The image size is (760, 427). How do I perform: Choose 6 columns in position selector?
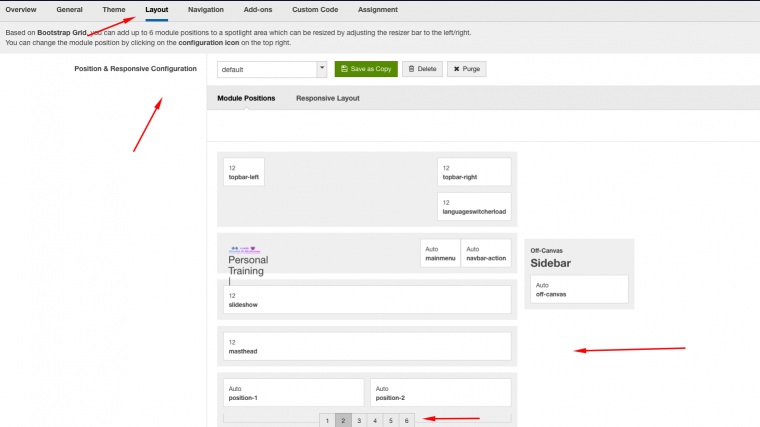click(x=407, y=421)
